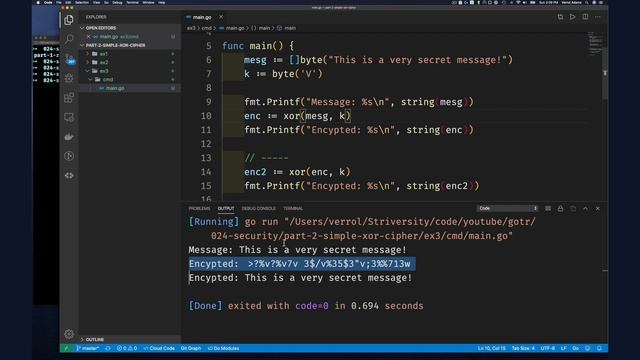
Task: Open the Search view in activity bar
Action: [x=69, y=39]
